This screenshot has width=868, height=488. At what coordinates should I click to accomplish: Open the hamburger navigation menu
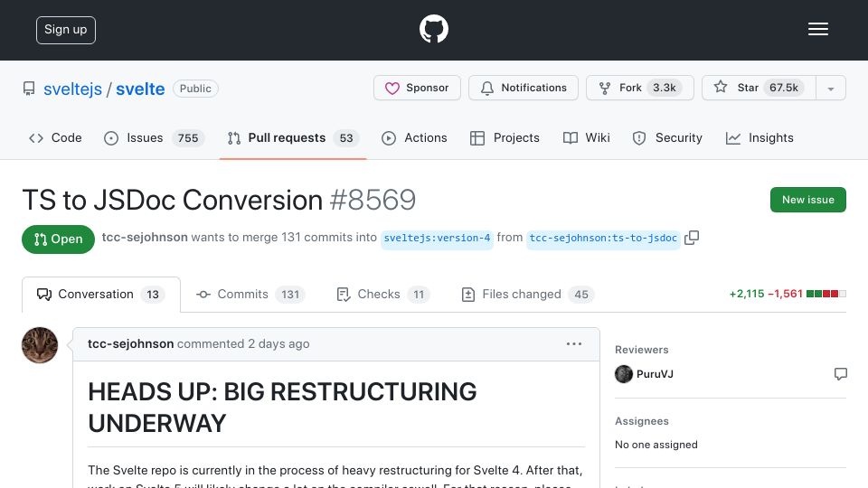point(817,29)
